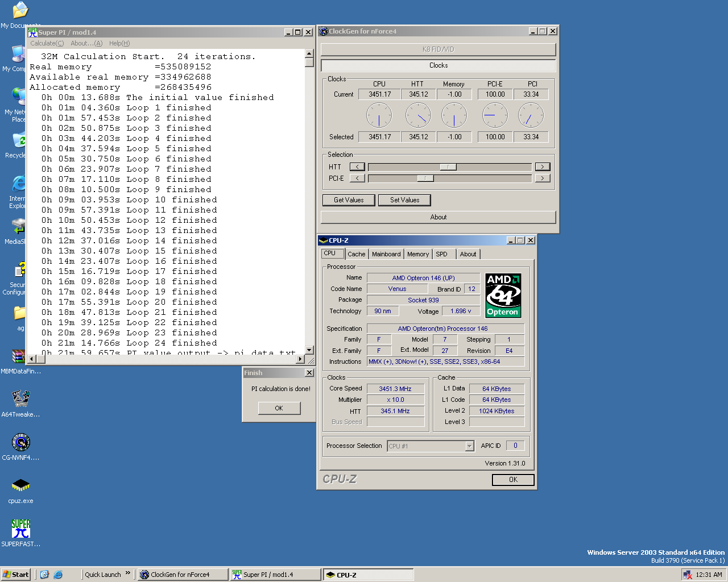Open the A64Tweaker desktop icon

click(x=20, y=400)
